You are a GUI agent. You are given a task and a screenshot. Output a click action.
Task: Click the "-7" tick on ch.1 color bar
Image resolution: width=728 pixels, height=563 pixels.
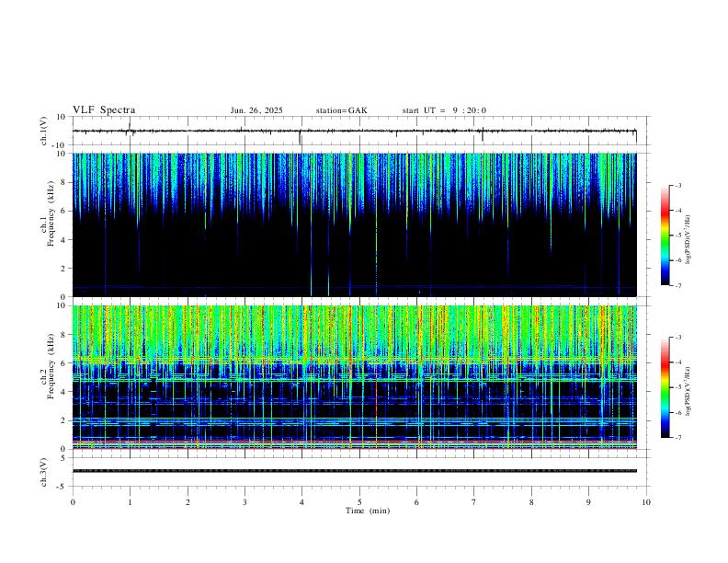coord(678,286)
